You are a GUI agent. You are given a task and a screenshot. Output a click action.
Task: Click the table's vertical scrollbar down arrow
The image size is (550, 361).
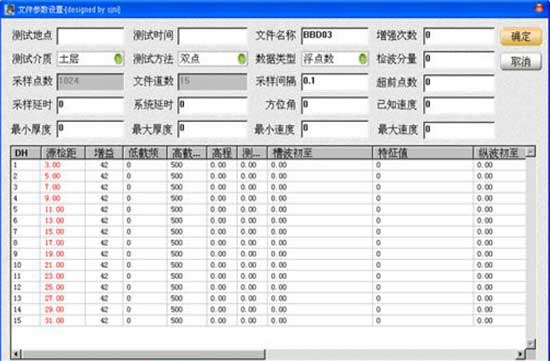530,343
